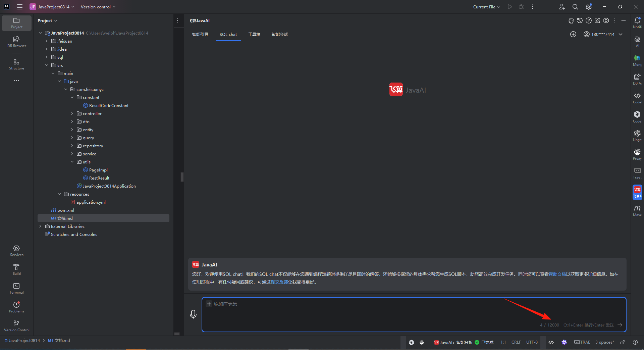Image resolution: width=644 pixels, height=350 pixels.
Task: Click JavaProject0814 breadcrumb in status bar
Action: pyautogui.click(x=22, y=340)
